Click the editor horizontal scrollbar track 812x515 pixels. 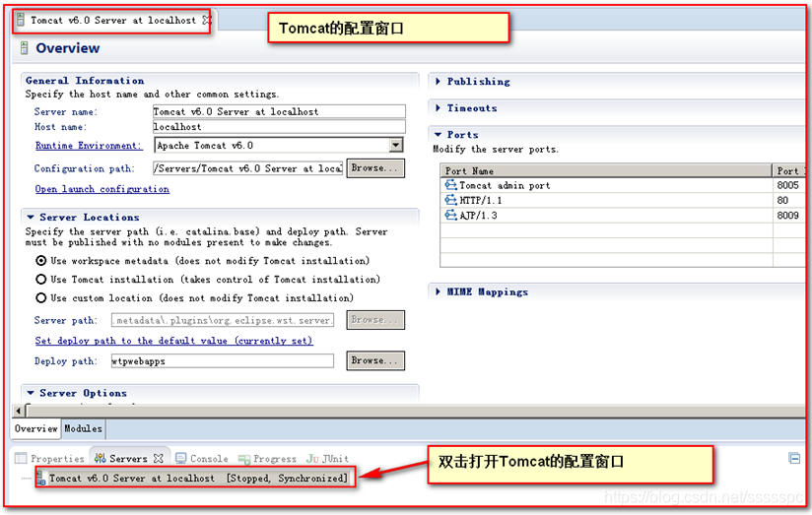(x=414, y=411)
